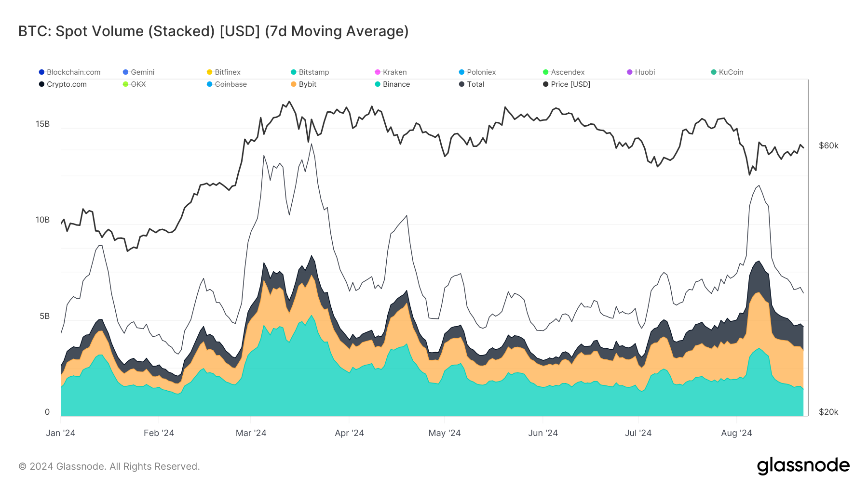Viewport: 868px width, 488px height.
Task: Select the Apr '24 axis label
Action: pyautogui.click(x=349, y=433)
